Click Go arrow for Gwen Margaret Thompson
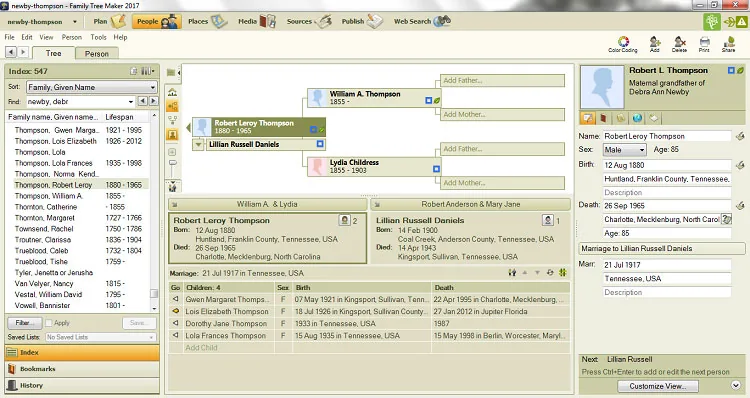 [176, 299]
